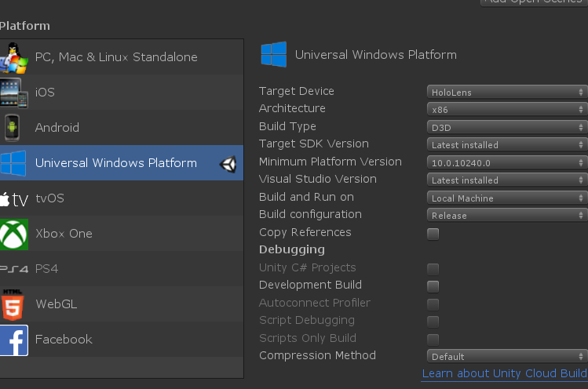This screenshot has width=588, height=389.
Task: Select the Facebook platform row
Action: point(122,339)
